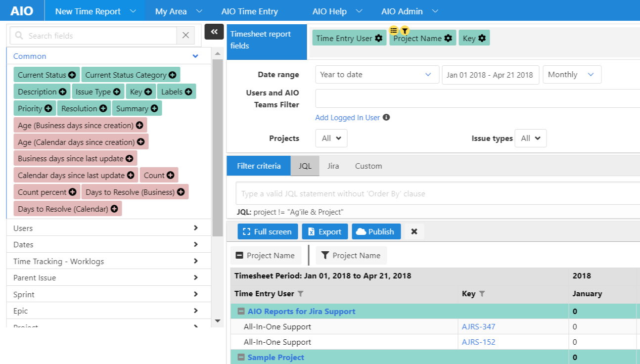Clear the search fields box with X
This screenshot has height=364, width=640.
click(x=185, y=36)
